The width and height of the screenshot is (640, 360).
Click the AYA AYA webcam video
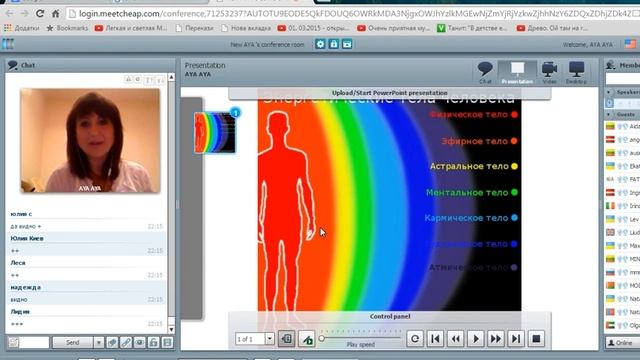[90, 140]
